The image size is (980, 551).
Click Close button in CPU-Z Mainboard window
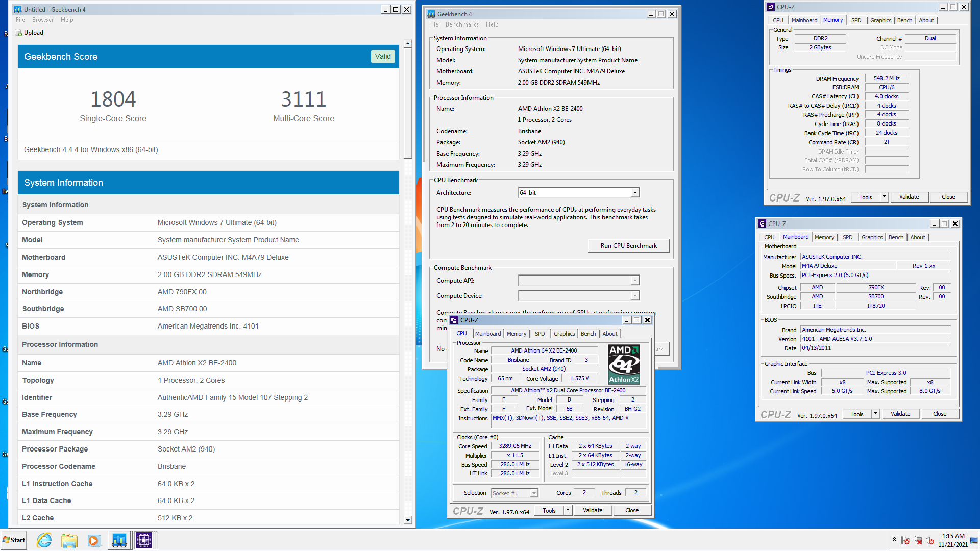940,414
